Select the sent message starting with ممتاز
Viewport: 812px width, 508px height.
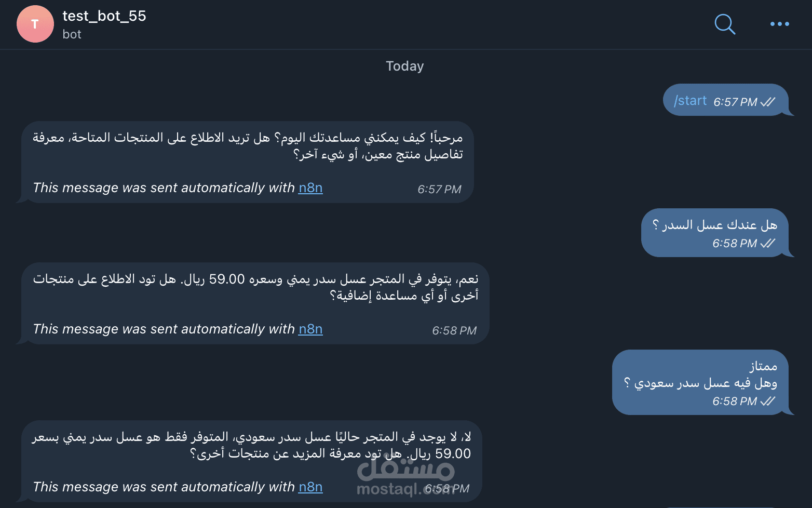click(700, 375)
